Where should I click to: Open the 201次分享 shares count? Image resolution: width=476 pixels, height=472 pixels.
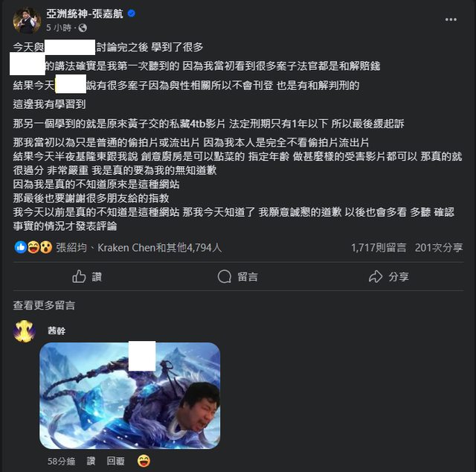tap(439, 248)
